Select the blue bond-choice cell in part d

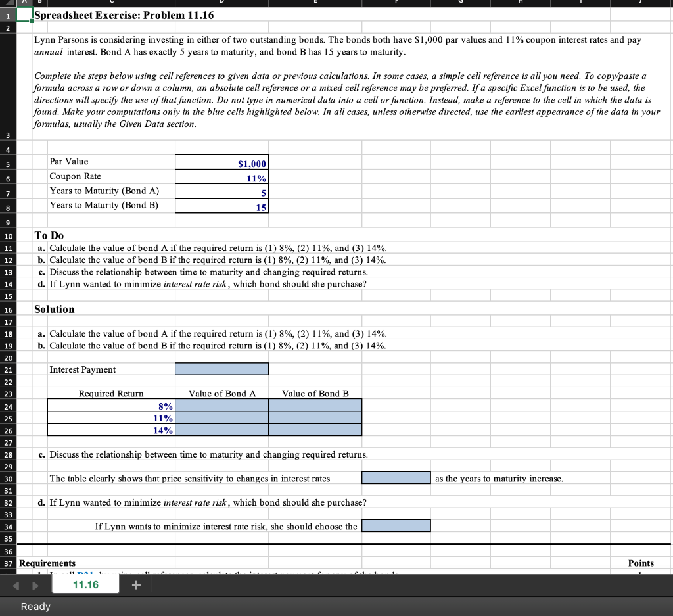(x=397, y=525)
